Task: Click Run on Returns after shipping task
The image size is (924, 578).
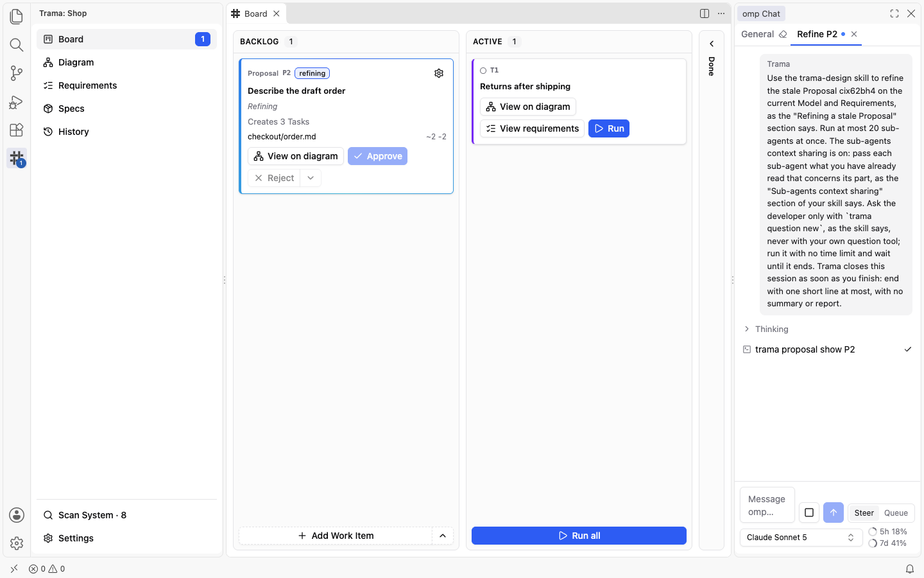Action: click(x=609, y=128)
